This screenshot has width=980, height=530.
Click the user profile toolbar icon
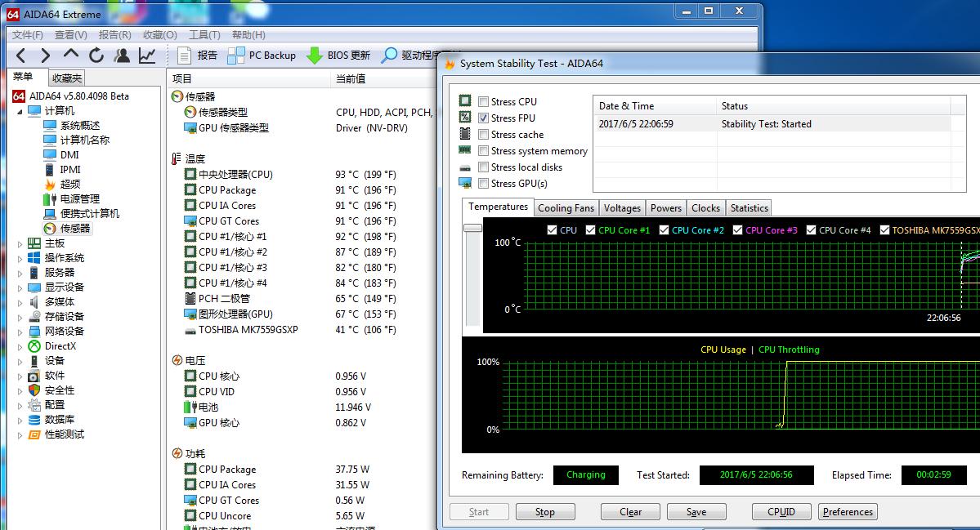pos(122,56)
